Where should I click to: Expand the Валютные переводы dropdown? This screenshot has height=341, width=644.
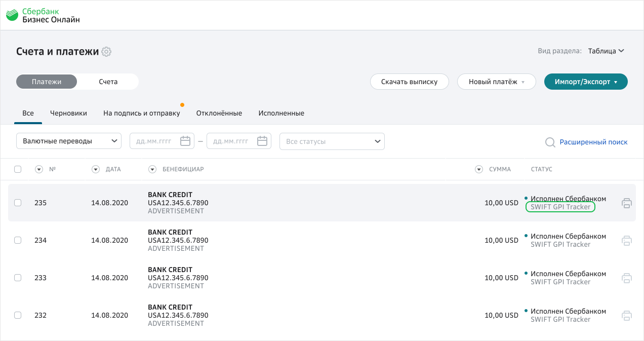68,141
